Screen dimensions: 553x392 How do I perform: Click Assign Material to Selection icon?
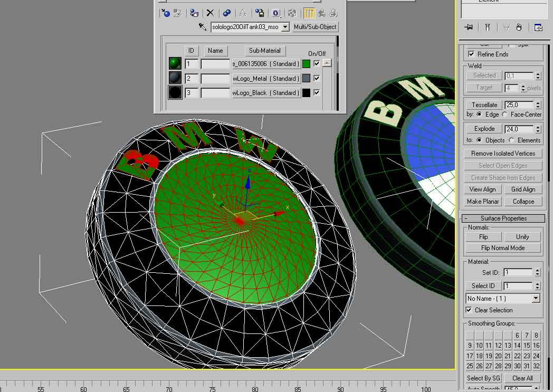click(x=194, y=13)
